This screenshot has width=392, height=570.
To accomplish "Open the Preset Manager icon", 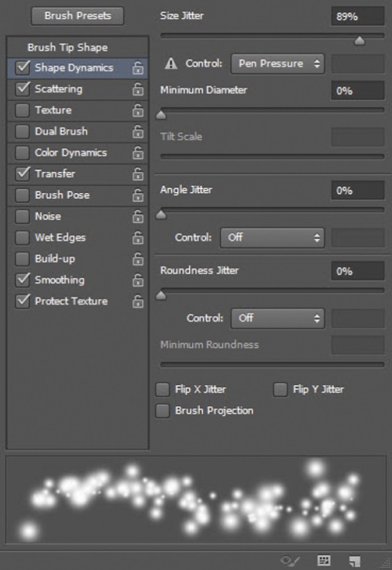I will coord(324,561).
